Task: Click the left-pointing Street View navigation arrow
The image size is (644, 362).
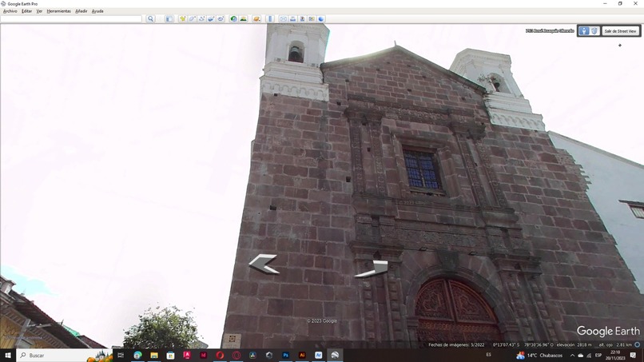Action: click(x=264, y=264)
